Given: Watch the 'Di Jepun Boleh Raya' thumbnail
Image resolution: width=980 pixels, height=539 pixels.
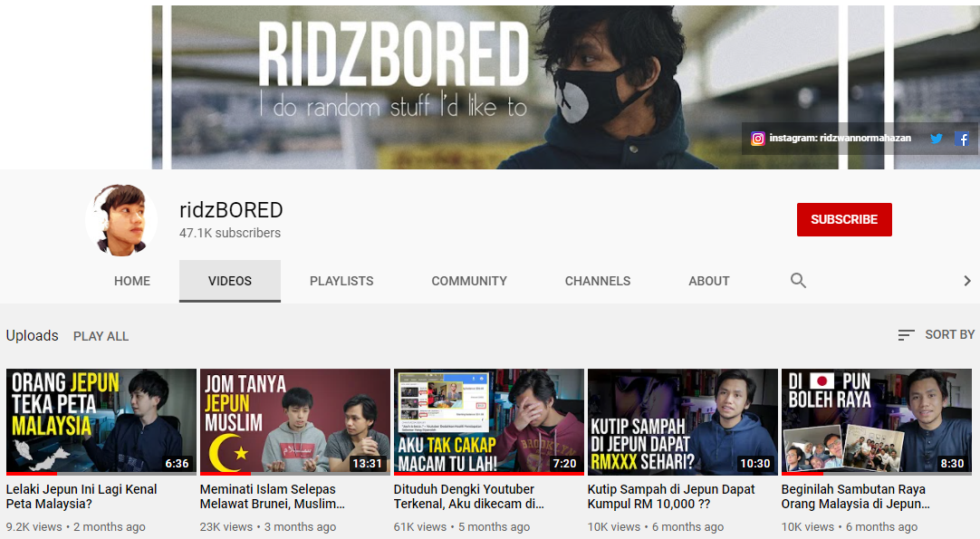Looking at the screenshot, I should coord(875,421).
